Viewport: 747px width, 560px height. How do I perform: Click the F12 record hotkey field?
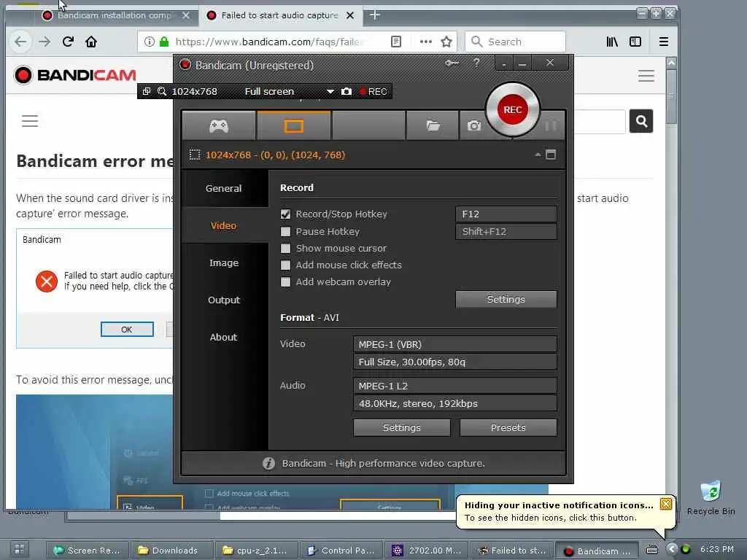pyautogui.click(x=506, y=214)
